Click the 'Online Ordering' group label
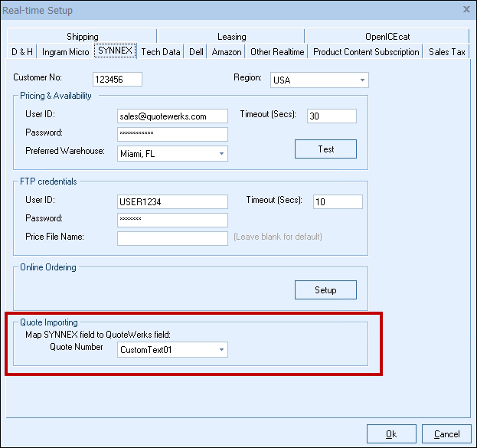 [48, 267]
